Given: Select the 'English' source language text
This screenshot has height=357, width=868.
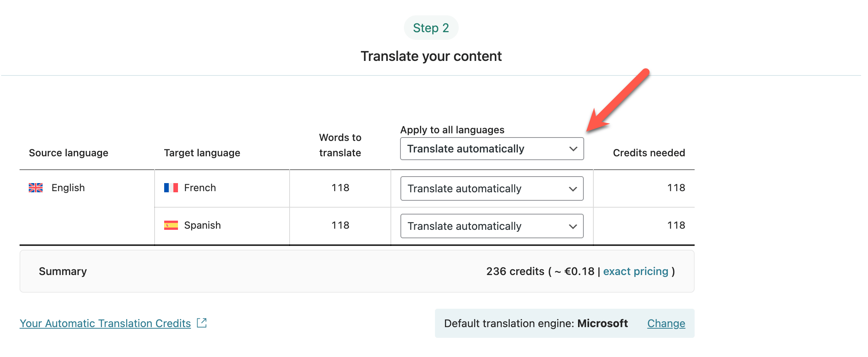Looking at the screenshot, I should [x=68, y=188].
